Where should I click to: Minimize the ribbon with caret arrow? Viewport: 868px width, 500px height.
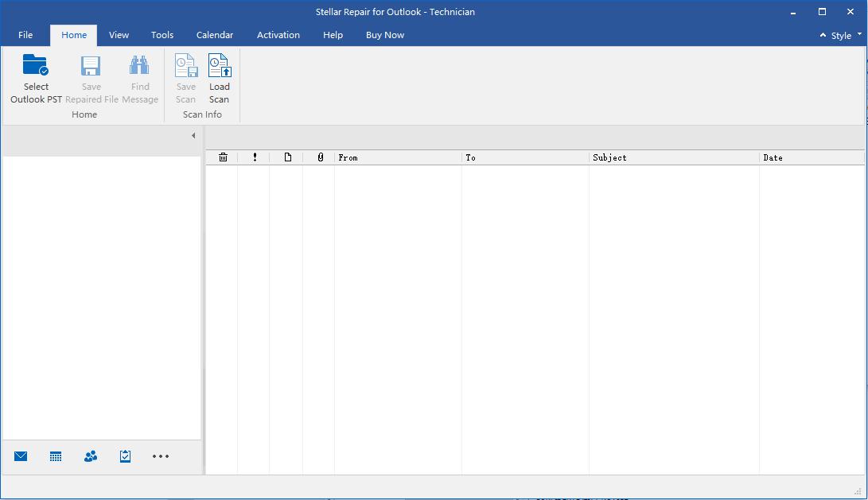pyautogui.click(x=823, y=35)
